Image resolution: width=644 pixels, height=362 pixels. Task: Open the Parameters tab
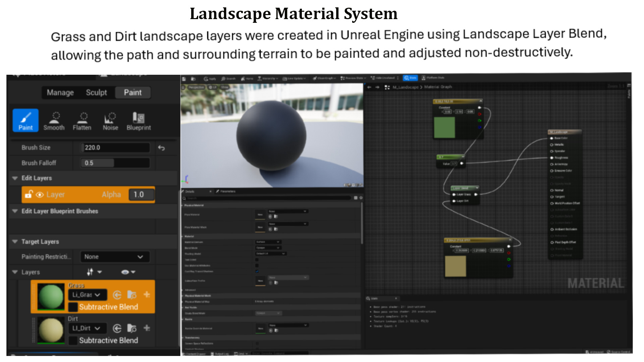226,191
